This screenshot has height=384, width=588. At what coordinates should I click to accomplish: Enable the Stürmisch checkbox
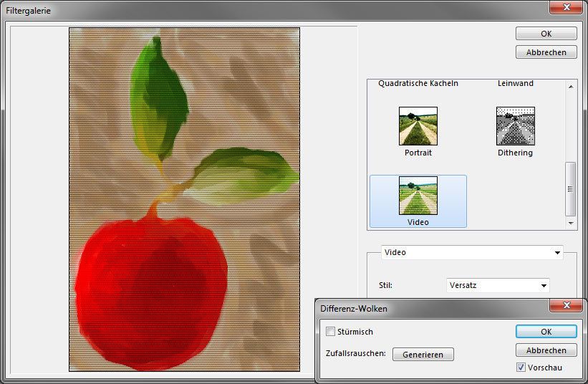click(330, 332)
